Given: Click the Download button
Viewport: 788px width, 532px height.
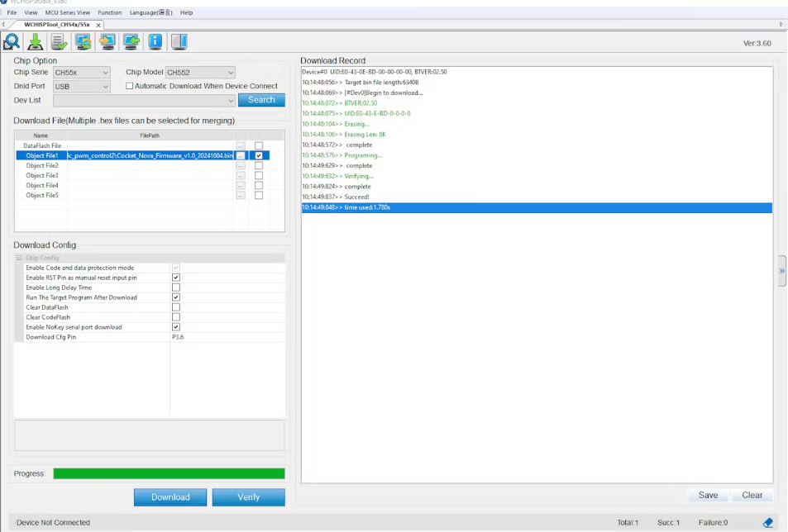Looking at the screenshot, I should click(170, 497).
